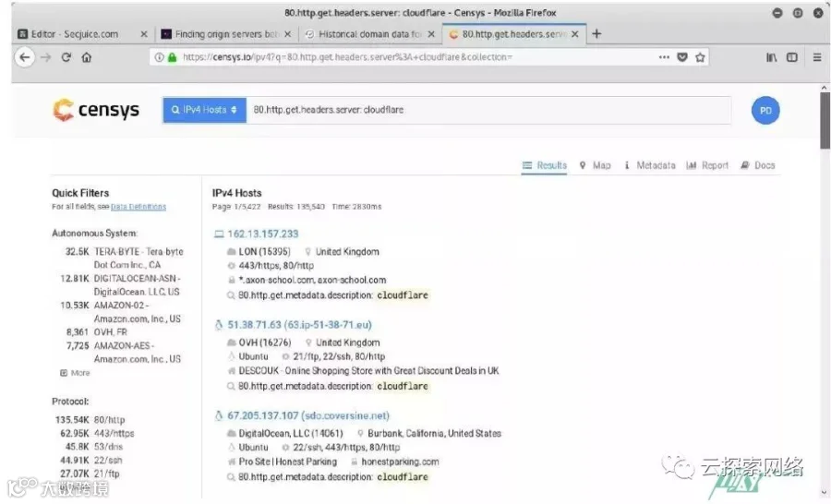
Task: Toggle the Firefox sidebar icon
Action: (792, 57)
